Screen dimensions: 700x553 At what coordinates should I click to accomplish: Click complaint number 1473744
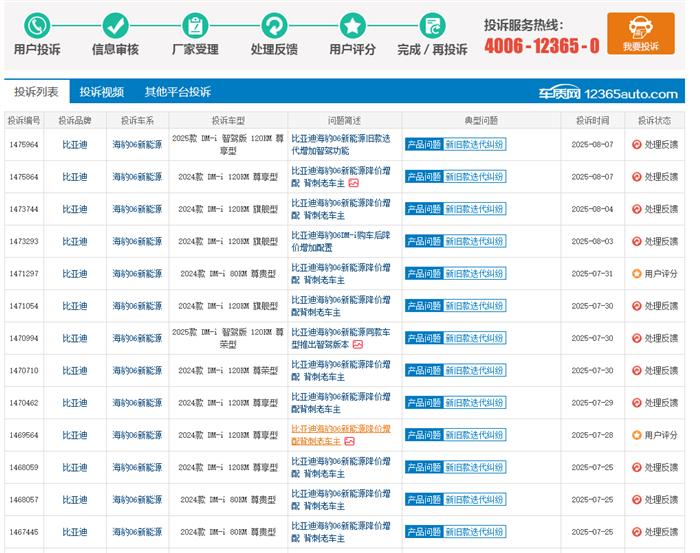tap(24, 209)
